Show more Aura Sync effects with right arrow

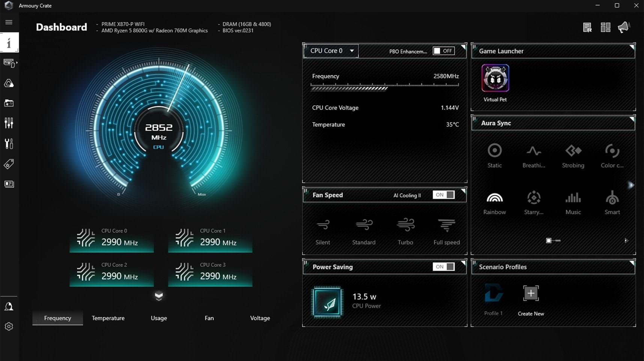click(631, 184)
